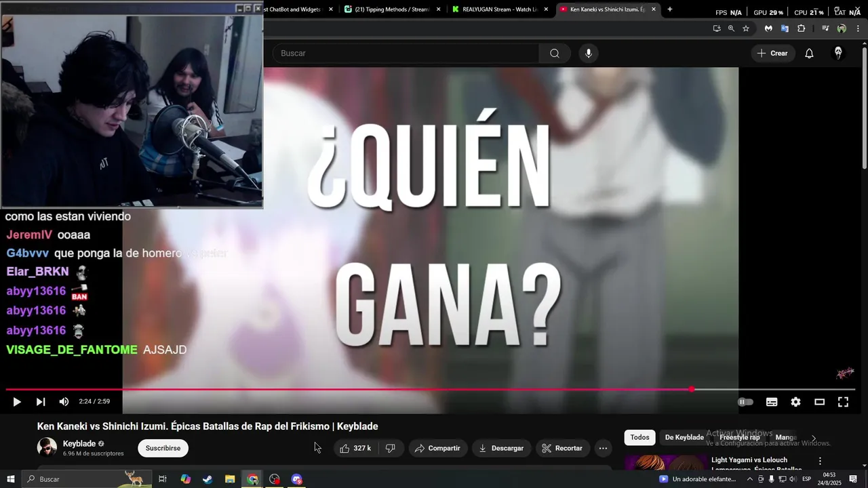The height and width of the screenshot is (488, 868).
Task: Toggle subtitles on the video player
Action: (772, 402)
